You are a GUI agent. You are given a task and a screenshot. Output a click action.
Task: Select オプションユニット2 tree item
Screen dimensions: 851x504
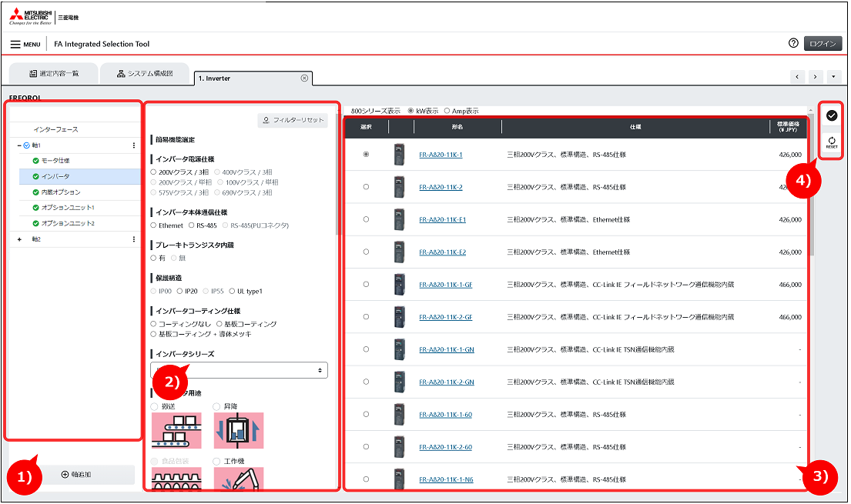pyautogui.click(x=68, y=223)
